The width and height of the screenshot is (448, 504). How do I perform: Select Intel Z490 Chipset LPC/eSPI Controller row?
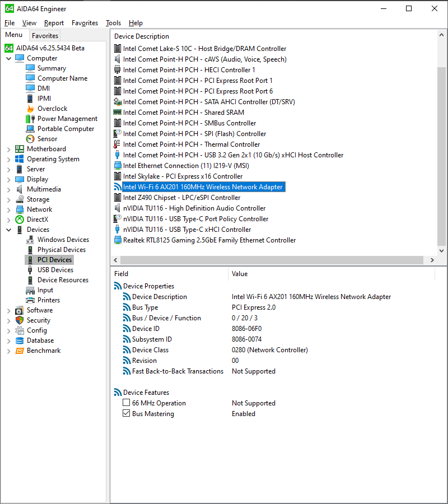tap(181, 198)
